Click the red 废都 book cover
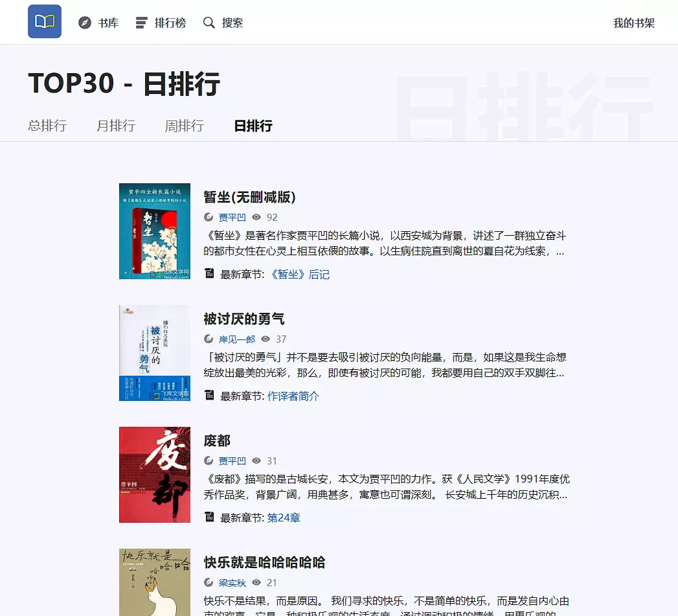The width and height of the screenshot is (678, 616). click(155, 475)
